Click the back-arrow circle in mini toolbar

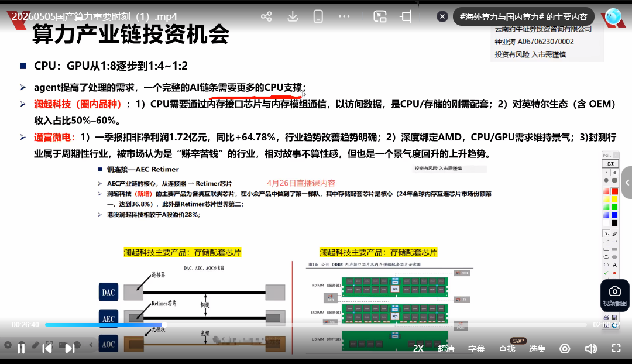[x=8, y=345]
